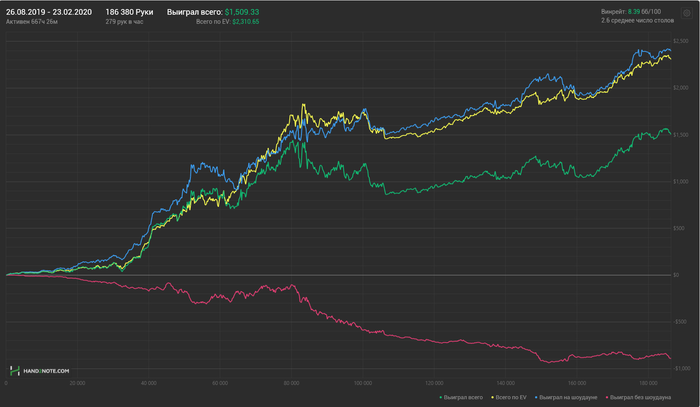
Task: Click the 100 000 x-axis label
Action: pyautogui.click(x=362, y=383)
